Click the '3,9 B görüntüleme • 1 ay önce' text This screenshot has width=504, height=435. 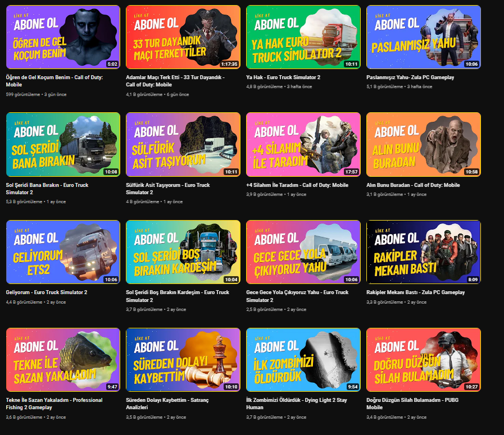(x=276, y=194)
